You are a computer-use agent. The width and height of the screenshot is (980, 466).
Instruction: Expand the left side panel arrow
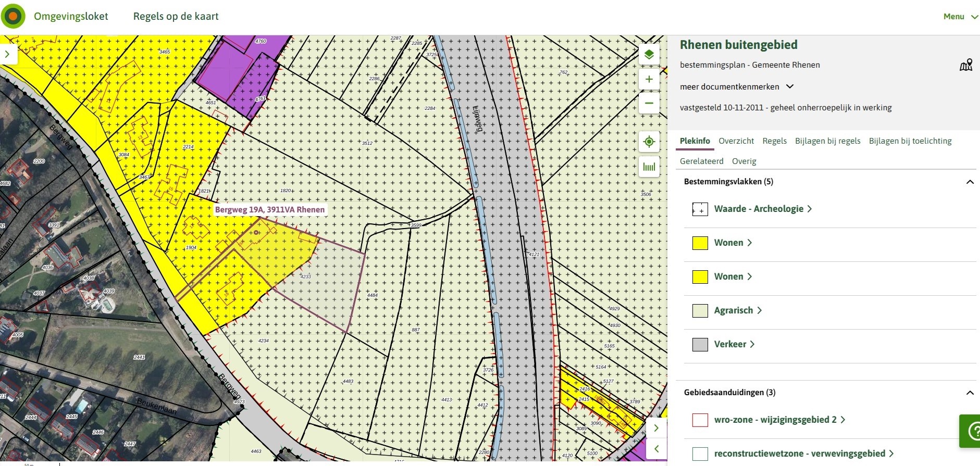coord(7,54)
